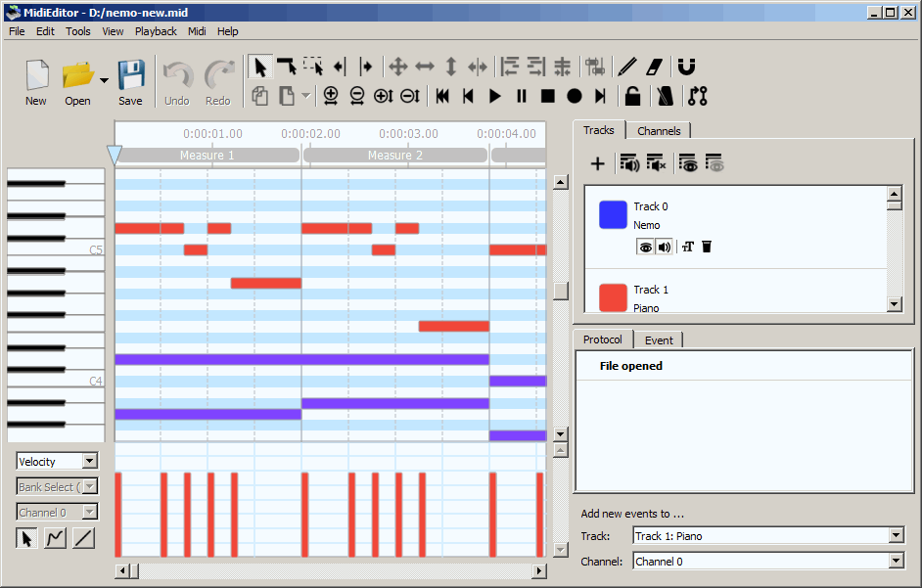Open the Velocity dropdown
The image size is (922, 588).
pyautogui.click(x=57, y=461)
